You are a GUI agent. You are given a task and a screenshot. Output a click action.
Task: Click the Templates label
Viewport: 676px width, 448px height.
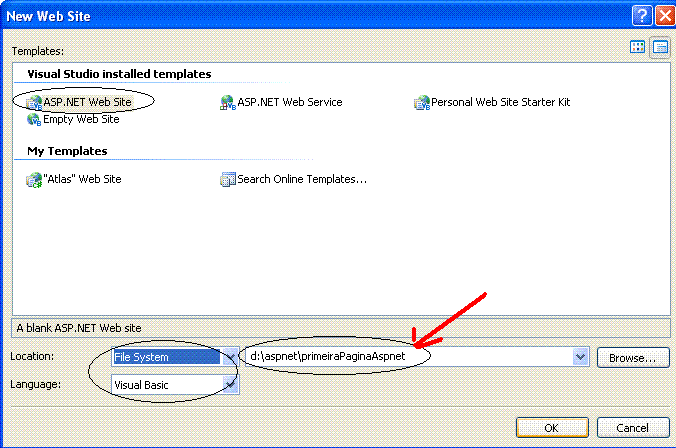38,51
